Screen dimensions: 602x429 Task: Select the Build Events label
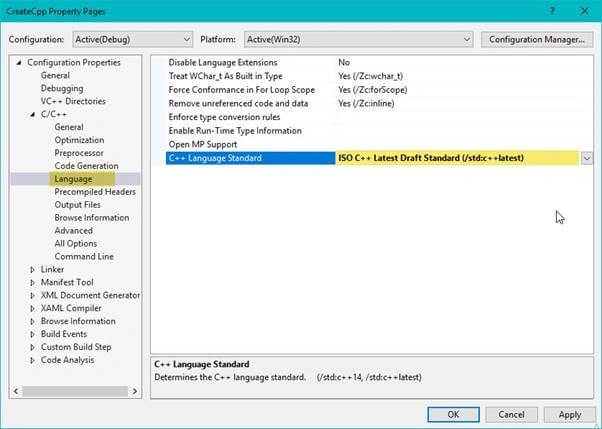64,334
